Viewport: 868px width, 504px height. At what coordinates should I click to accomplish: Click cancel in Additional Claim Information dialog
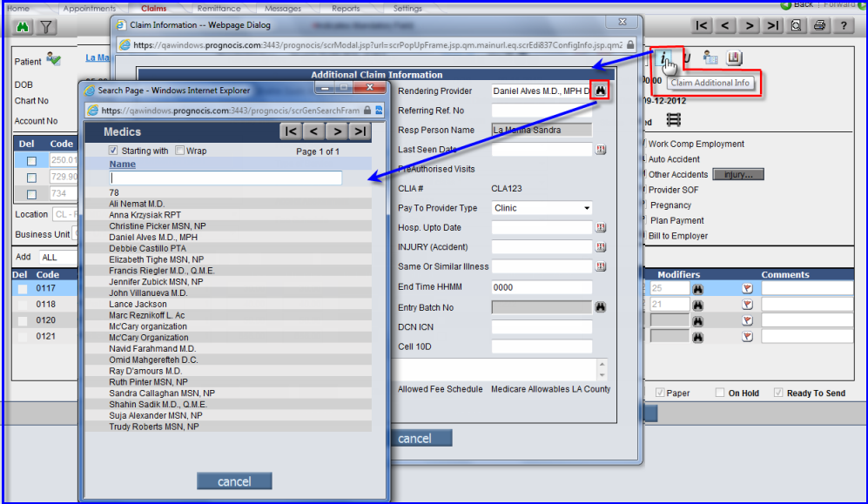[422, 438]
